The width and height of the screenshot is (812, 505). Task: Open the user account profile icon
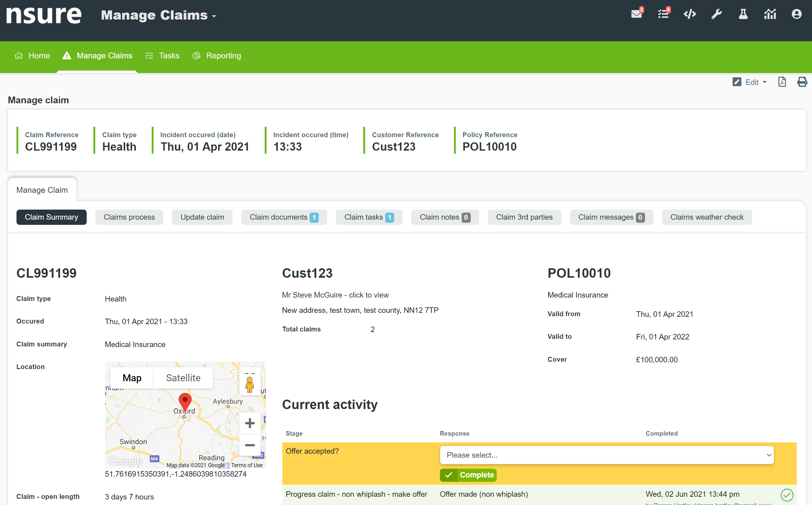[x=796, y=14]
